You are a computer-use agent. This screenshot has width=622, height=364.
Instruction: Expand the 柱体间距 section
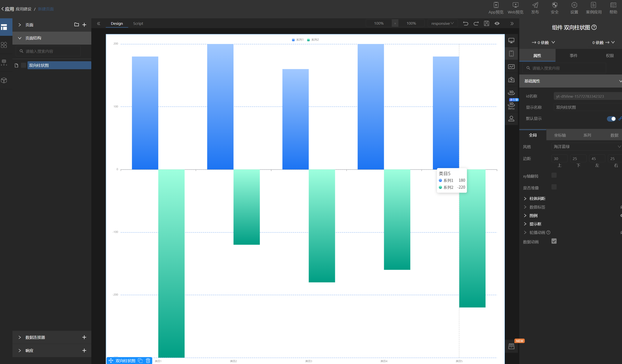coord(537,198)
